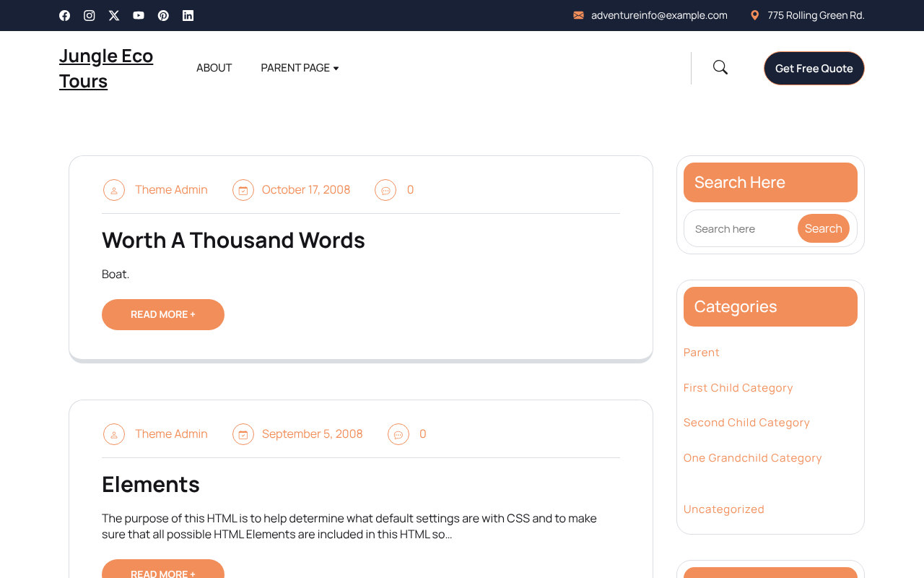Open the header search magnifier
Image resolution: width=924 pixels, height=578 pixels.
[x=720, y=67]
